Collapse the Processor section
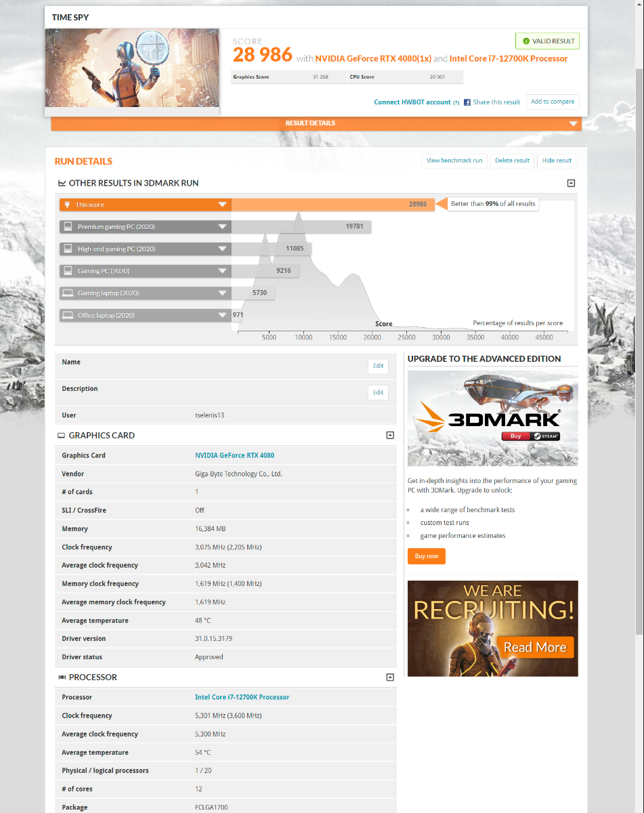 click(390, 677)
